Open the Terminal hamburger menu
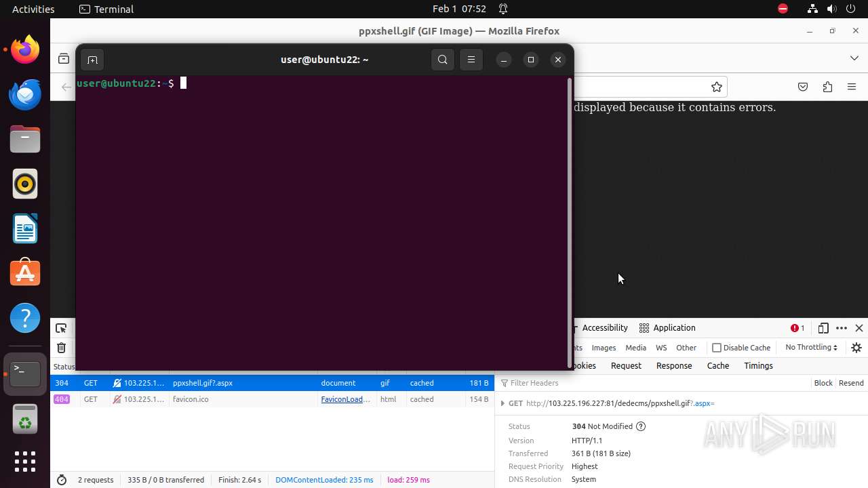The height and width of the screenshot is (488, 868). 471,60
